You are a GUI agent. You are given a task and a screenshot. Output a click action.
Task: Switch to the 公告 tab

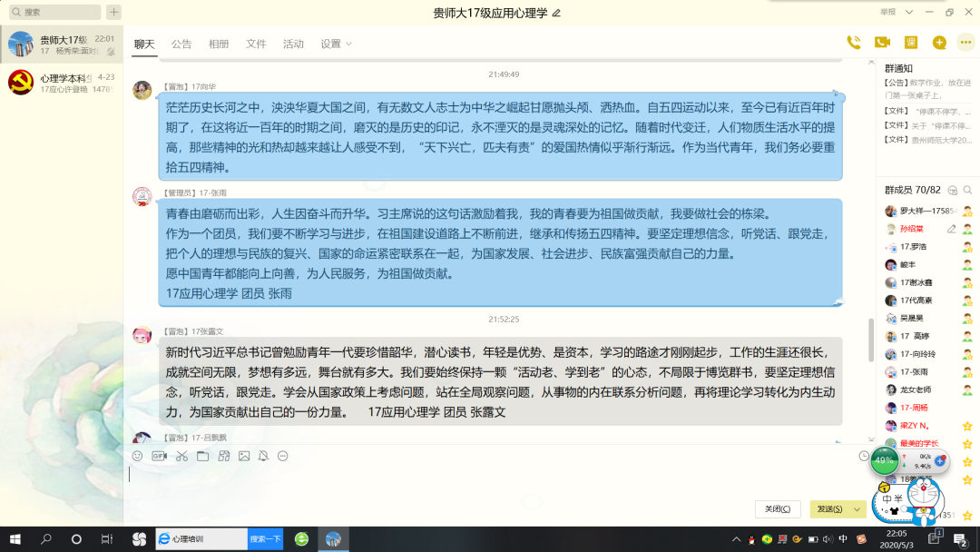(181, 44)
